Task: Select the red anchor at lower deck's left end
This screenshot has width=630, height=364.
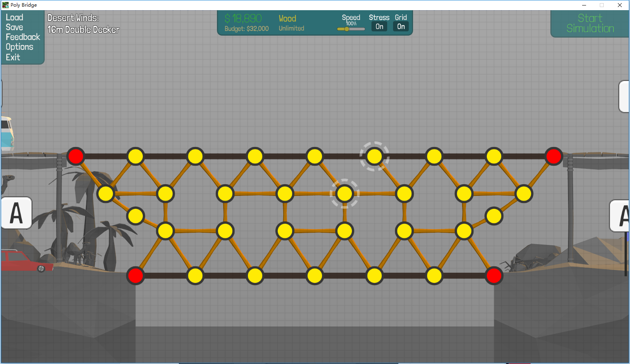Action: [x=135, y=275]
